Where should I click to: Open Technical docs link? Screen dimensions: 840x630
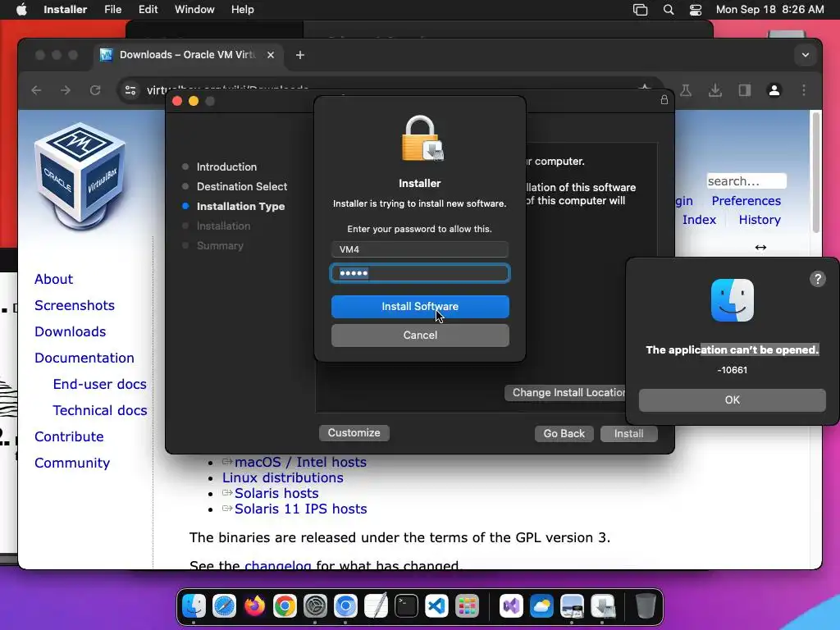(x=99, y=410)
